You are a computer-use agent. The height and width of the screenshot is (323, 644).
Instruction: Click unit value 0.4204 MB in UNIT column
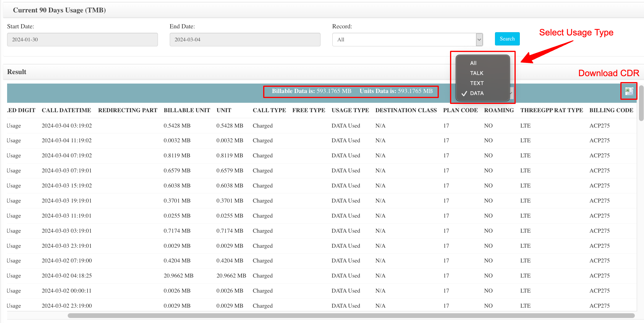pyautogui.click(x=230, y=260)
